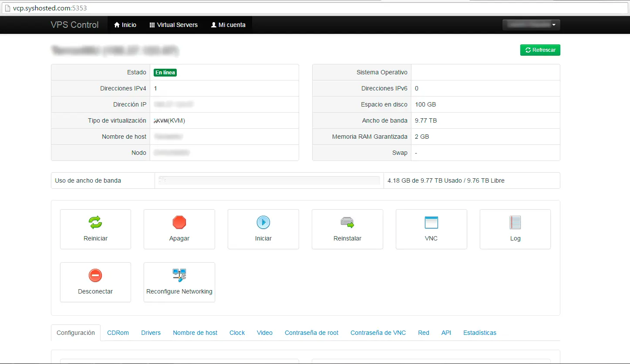This screenshot has height=364, width=630.
Task: Click the VPS Control brand link
Action: pos(74,25)
